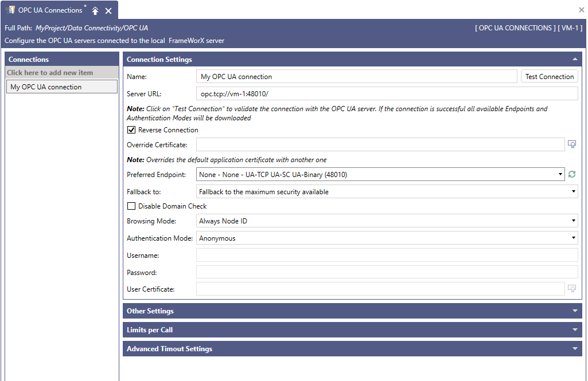
Task: Click into the Server URL field
Action: [387, 93]
